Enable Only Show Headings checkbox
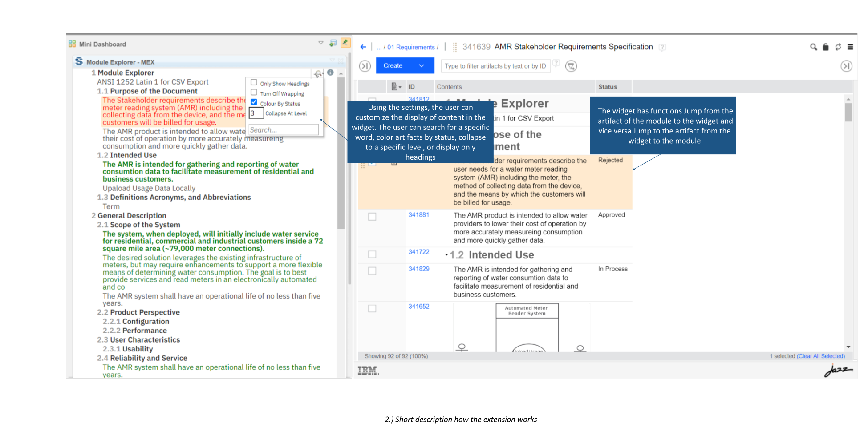Screen dimensions: 868x436 point(254,82)
